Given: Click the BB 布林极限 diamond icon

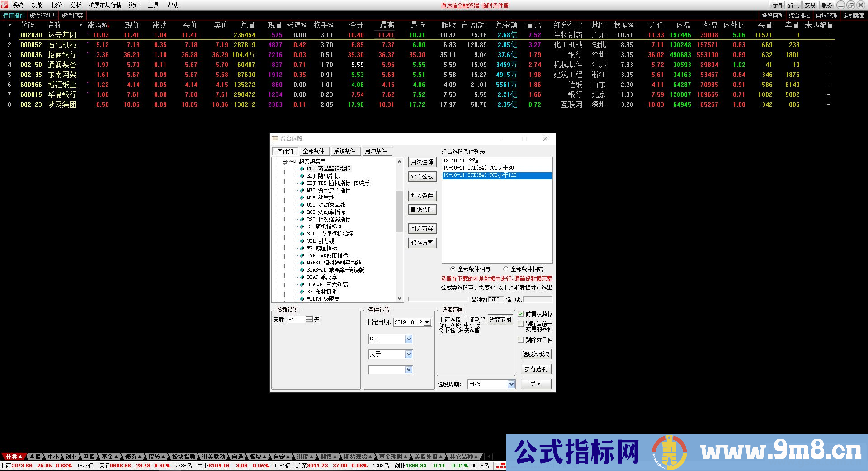Looking at the screenshot, I should 302,292.
